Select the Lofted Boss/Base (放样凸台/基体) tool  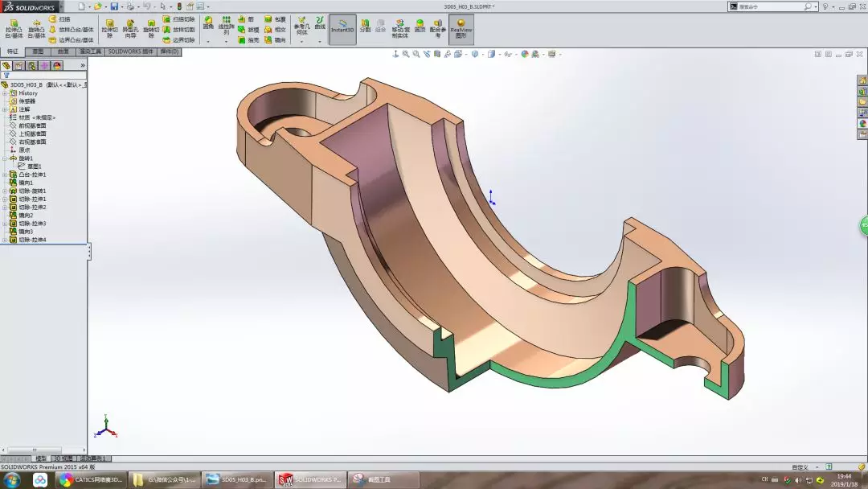tap(71, 30)
